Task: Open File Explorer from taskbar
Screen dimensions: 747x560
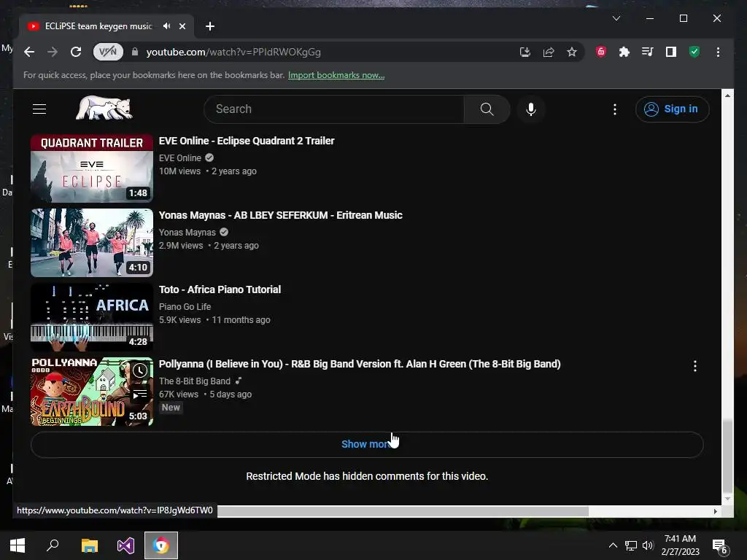Action: coord(89,545)
